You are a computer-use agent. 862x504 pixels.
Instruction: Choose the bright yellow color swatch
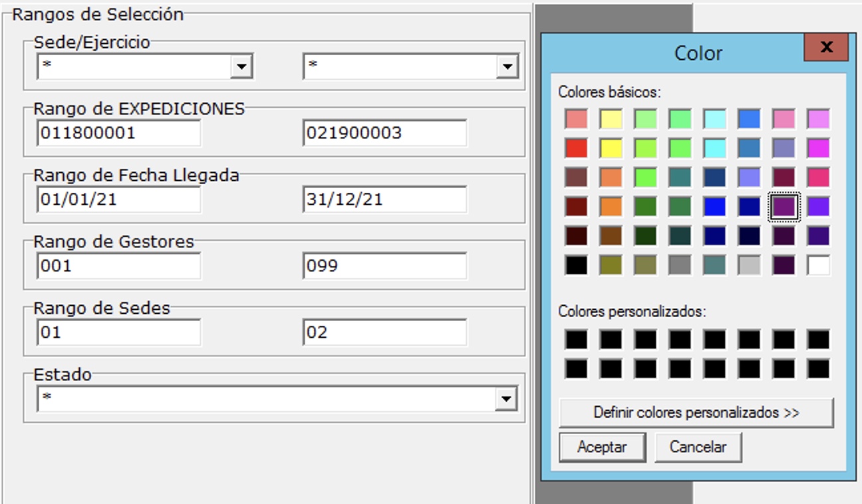pyautogui.click(x=611, y=148)
